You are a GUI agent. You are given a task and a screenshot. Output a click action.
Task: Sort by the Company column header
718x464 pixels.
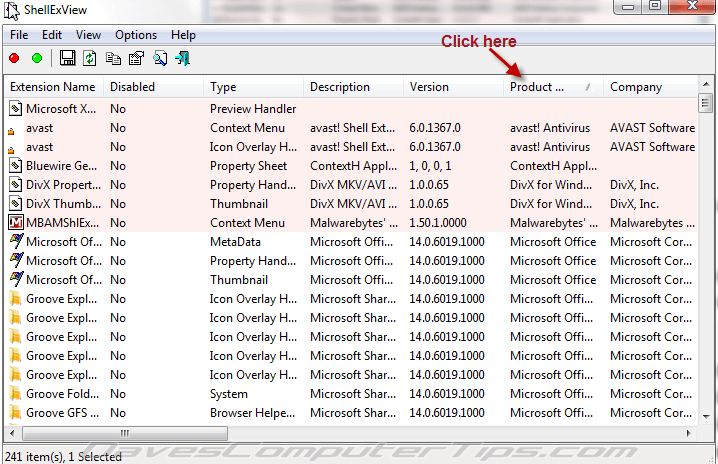pyautogui.click(x=651, y=87)
